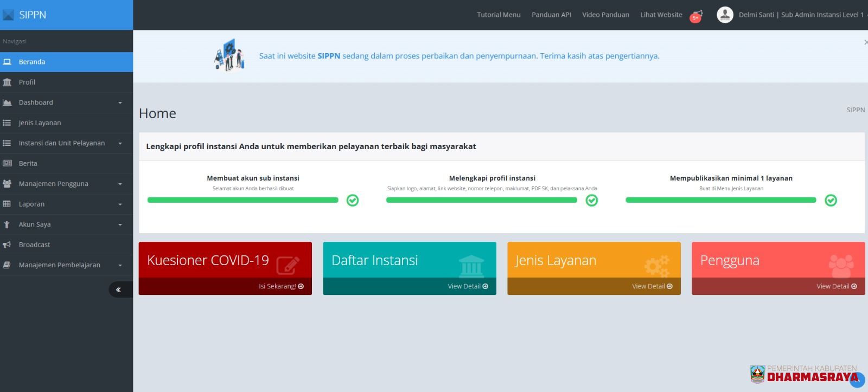Click the Pengguna card title

(730, 261)
